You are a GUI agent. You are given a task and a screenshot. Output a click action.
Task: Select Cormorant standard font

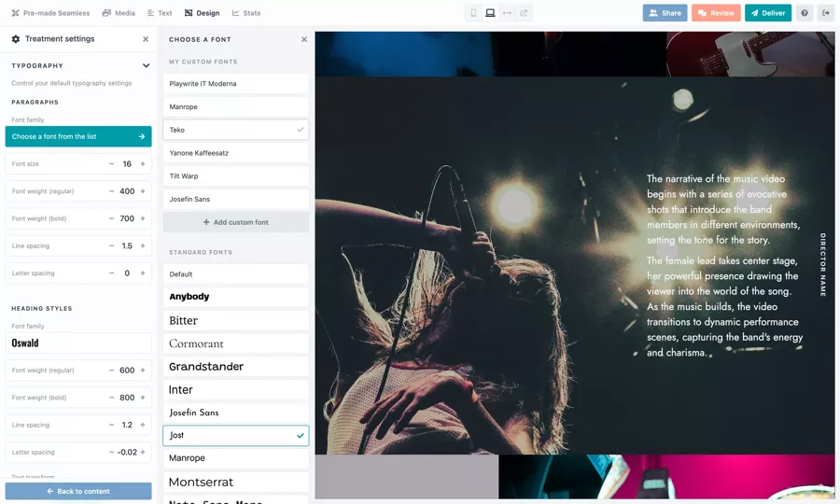[236, 343]
